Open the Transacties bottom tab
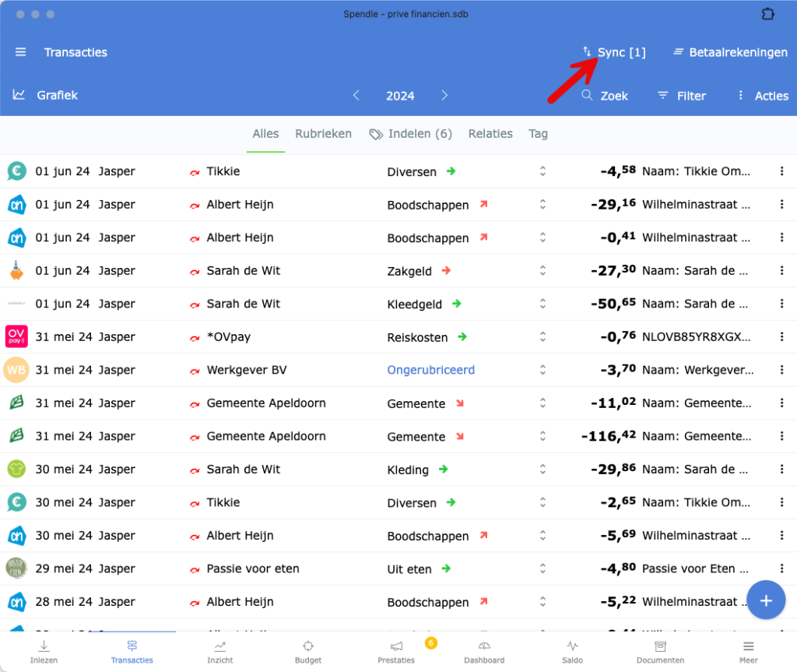 click(x=132, y=653)
